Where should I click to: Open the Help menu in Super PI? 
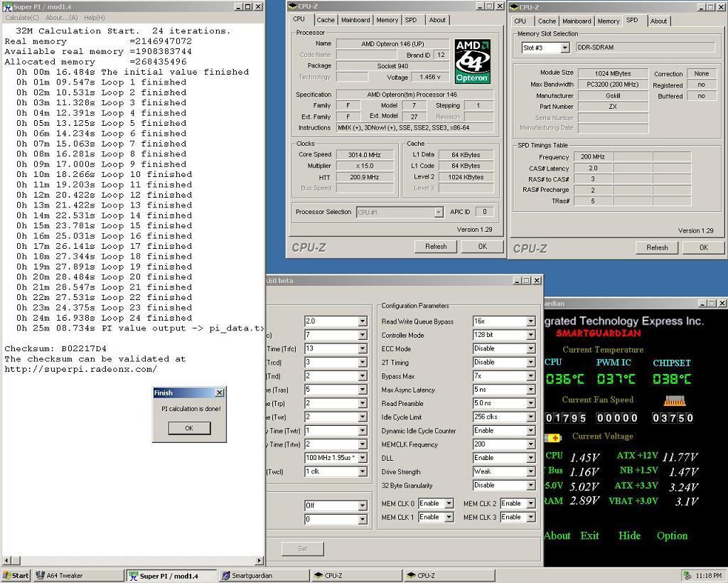coord(94,18)
